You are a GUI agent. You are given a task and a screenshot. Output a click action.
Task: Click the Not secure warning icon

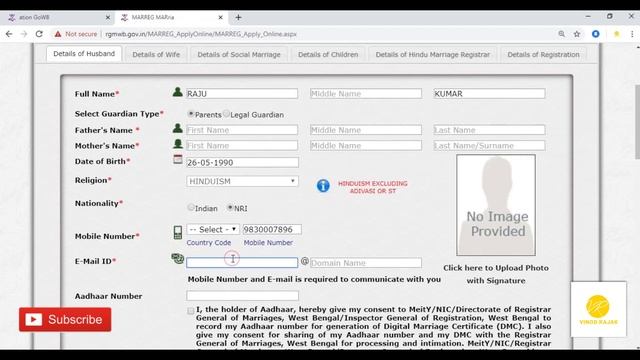pos(58,34)
